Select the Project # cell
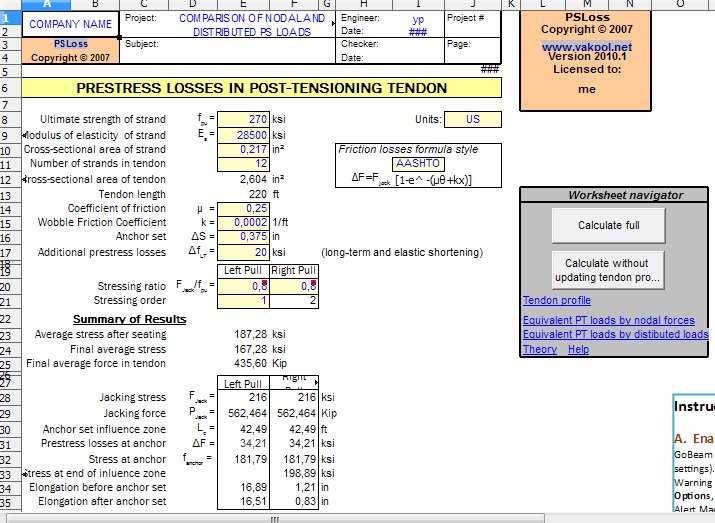Image resolution: width=715 pixels, height=523 pixels. (472, 24)
